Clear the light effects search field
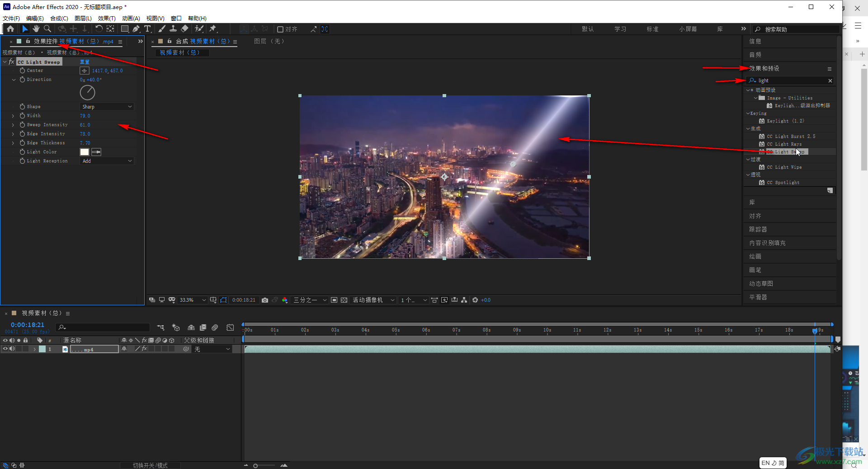This screenshot has height=469, width=868. tap(830, 81)
